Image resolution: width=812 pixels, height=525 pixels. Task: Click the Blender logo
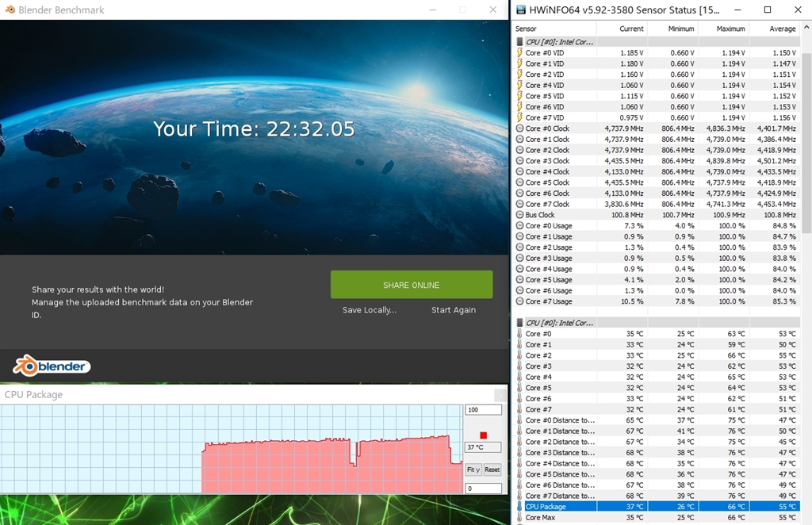click(x=52, y=366)
